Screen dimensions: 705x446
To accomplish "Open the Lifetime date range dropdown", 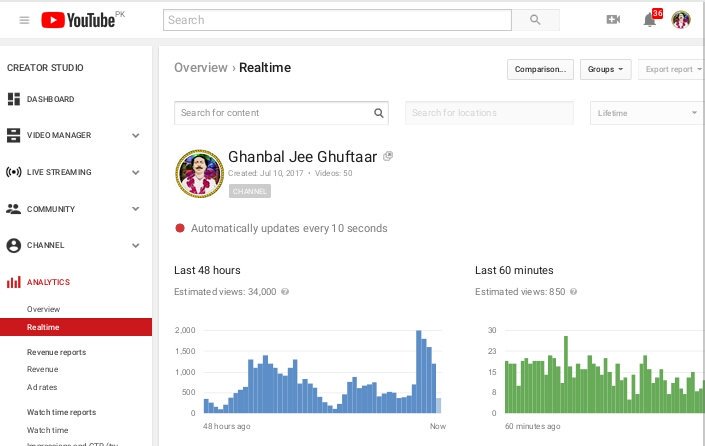I will pos(647,113).
